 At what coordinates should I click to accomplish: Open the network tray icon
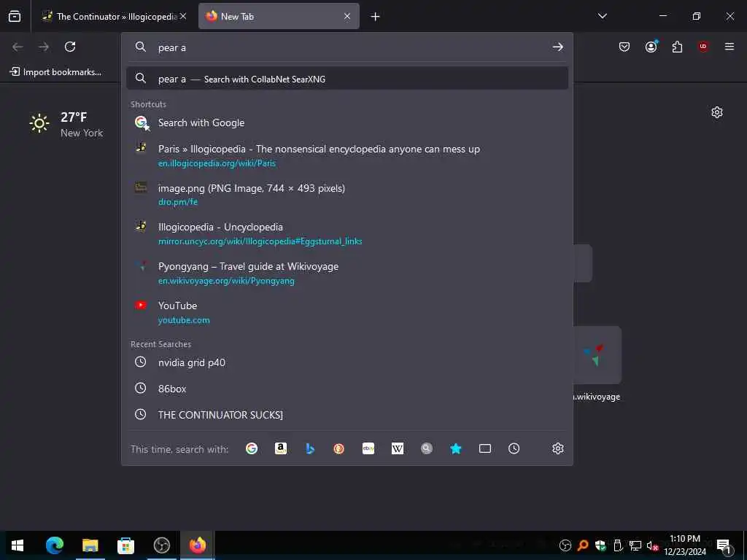click(635, 545)
